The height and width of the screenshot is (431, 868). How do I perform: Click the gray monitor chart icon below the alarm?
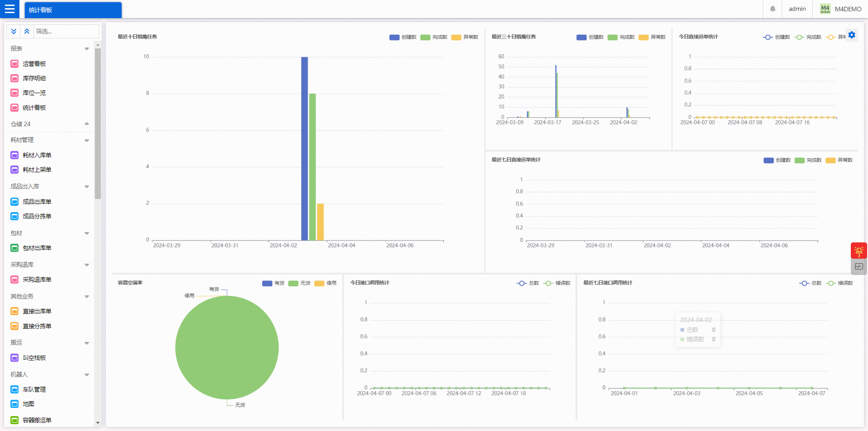[x=859, y=267]
